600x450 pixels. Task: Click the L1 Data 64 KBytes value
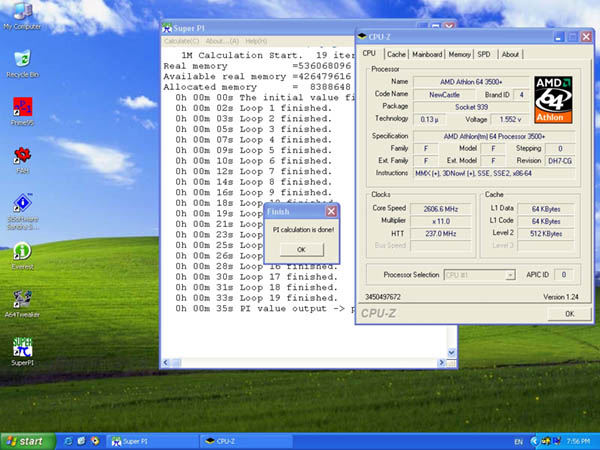point(546,209)
